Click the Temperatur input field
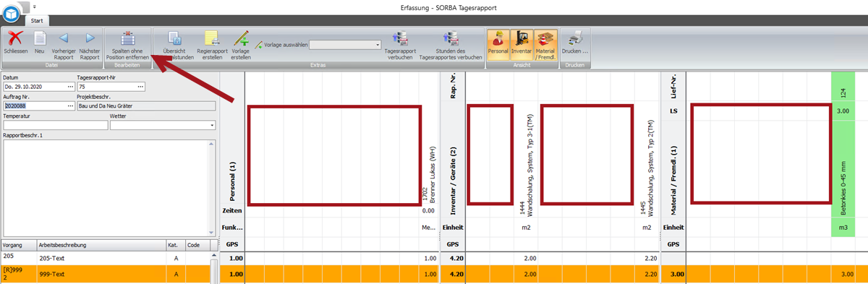 [55, 126]
